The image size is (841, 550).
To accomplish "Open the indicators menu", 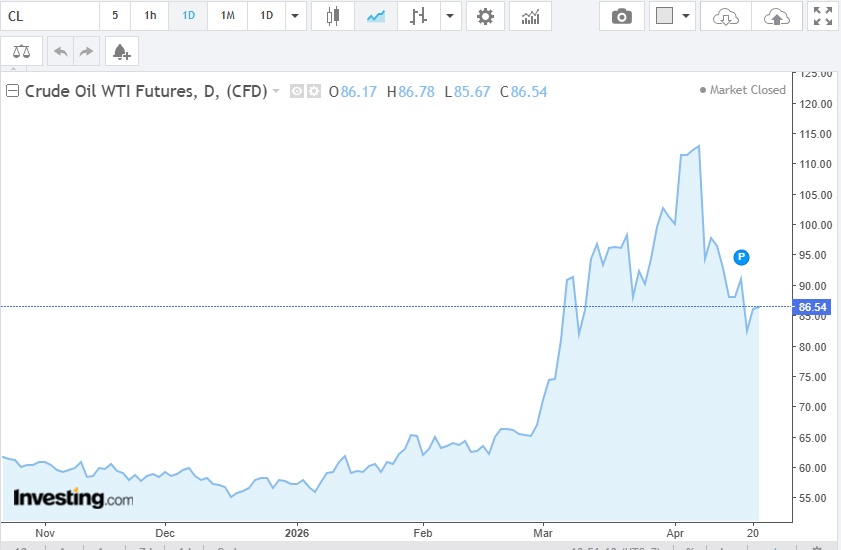I will click(530, 16).
